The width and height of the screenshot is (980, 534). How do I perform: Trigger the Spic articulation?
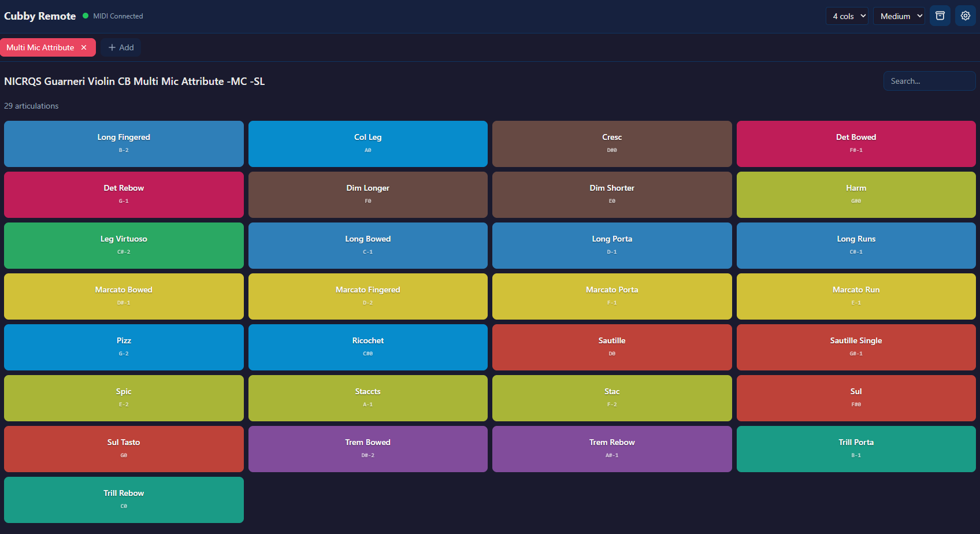click(124, 398)
